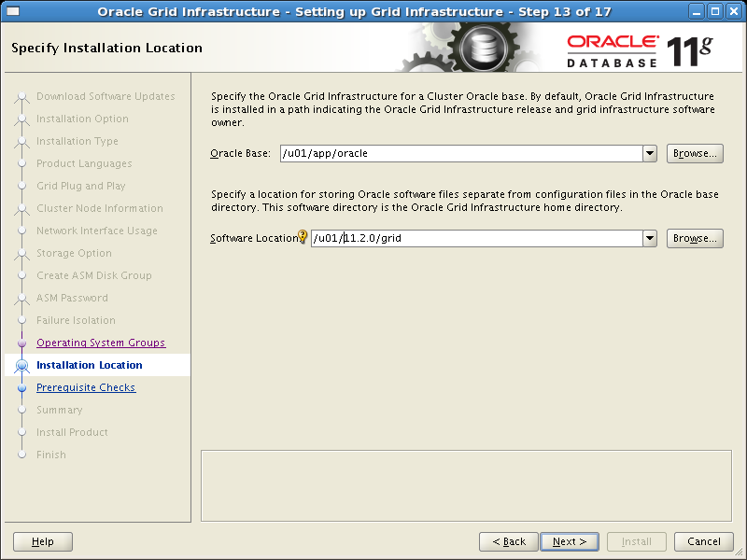Click the Create ASM Disk Group step
Image resolution: width=747 pixels, height=560 pixels.
pyautogui.click(x=94, y=275)
